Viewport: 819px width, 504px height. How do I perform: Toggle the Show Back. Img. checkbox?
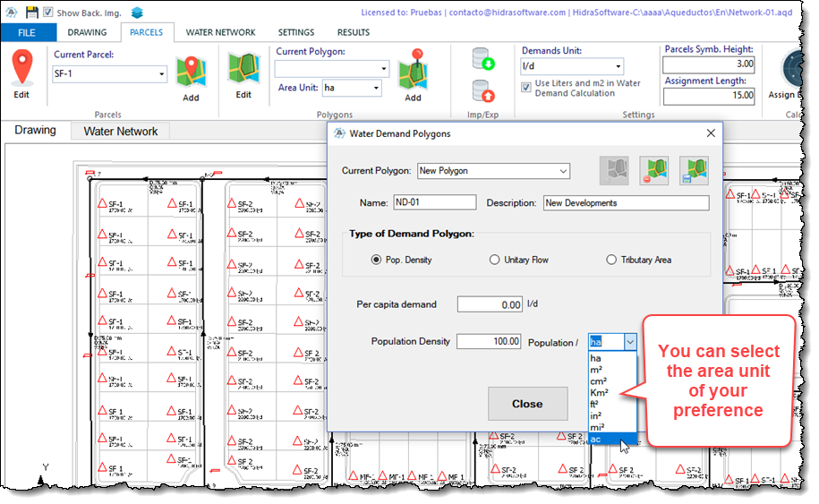click(48, 13)
